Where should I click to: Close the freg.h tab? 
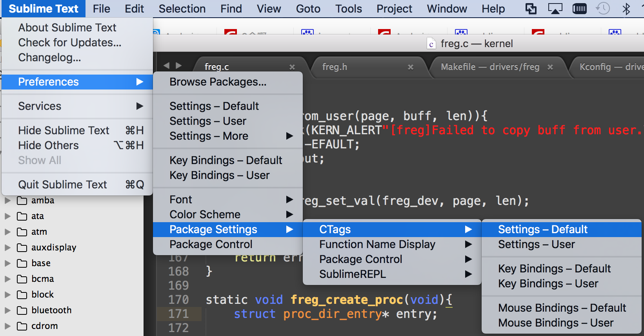(411, 67)
